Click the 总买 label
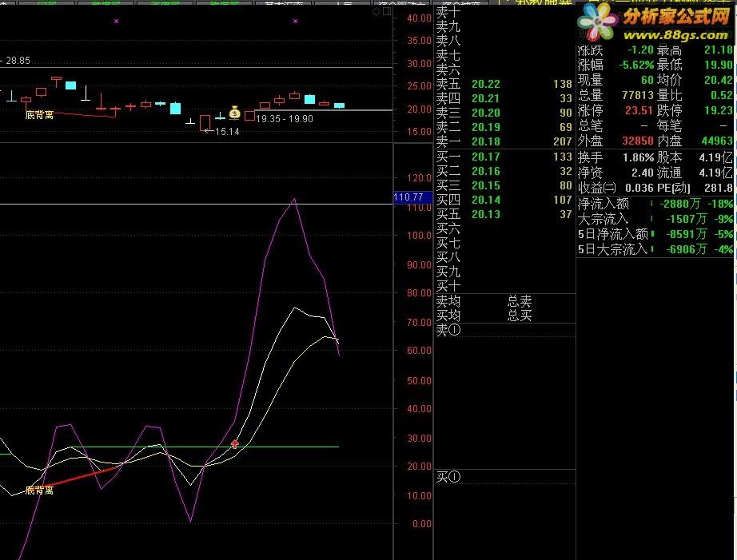The image size is (737, 560). coord(520,316)
